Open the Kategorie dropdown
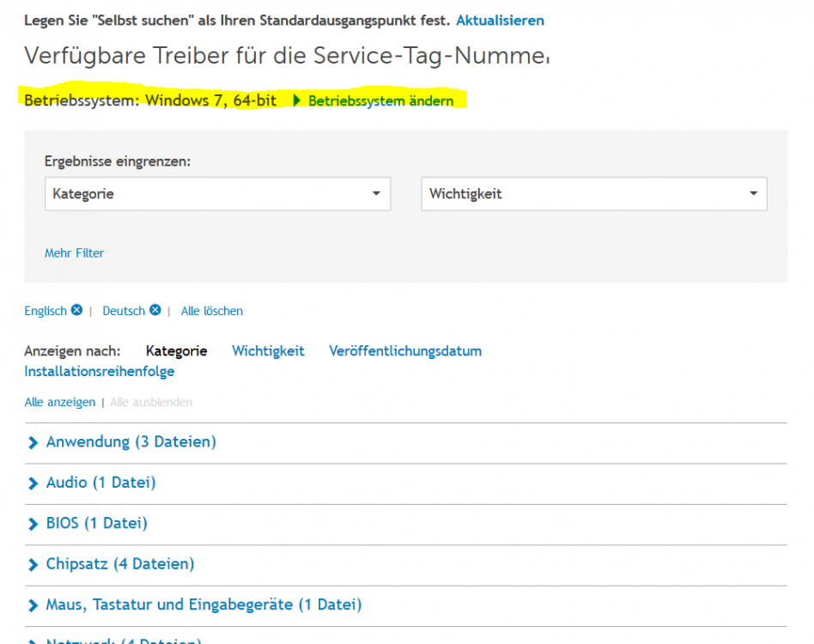Image resolution: width=814 pixels, height=644 pixels. [217, 194]
